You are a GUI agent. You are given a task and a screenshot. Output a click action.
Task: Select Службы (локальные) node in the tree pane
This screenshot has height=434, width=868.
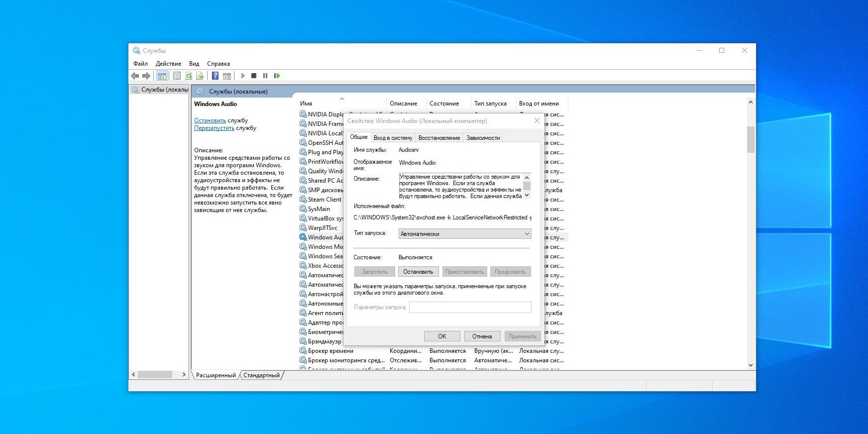pos(159,90)
